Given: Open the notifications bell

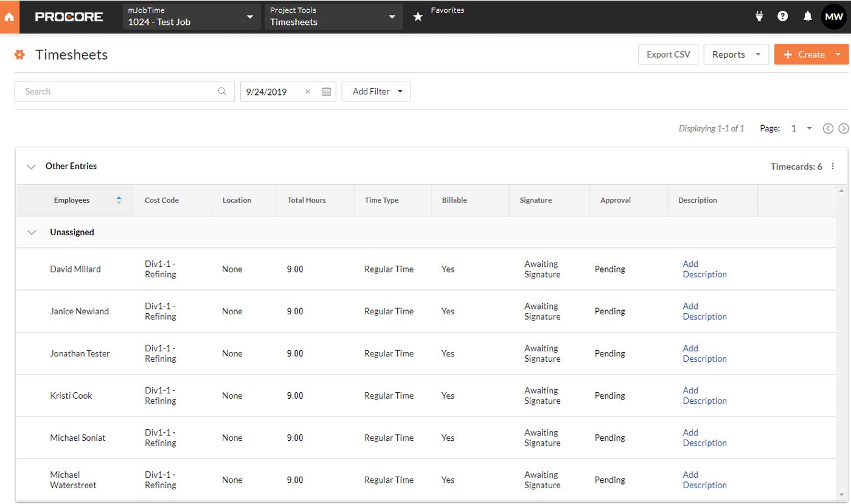Looking at the screenshot, I should tap(808, 16).
